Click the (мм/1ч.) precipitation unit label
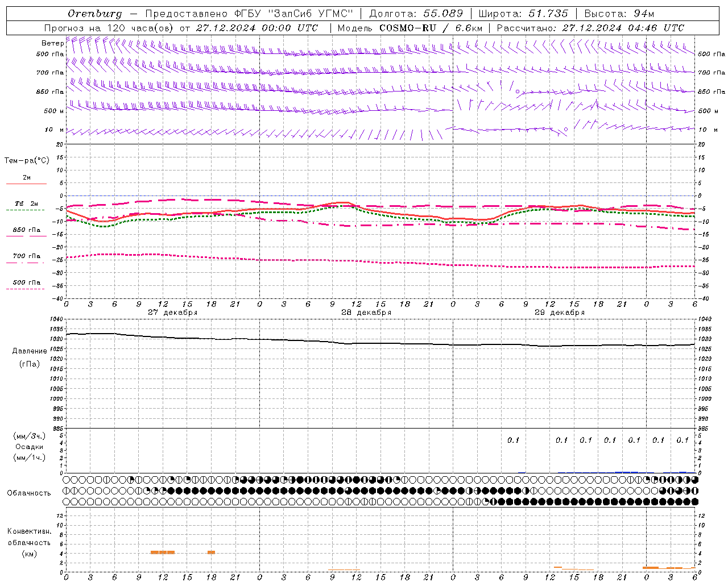 coord(29,458)
